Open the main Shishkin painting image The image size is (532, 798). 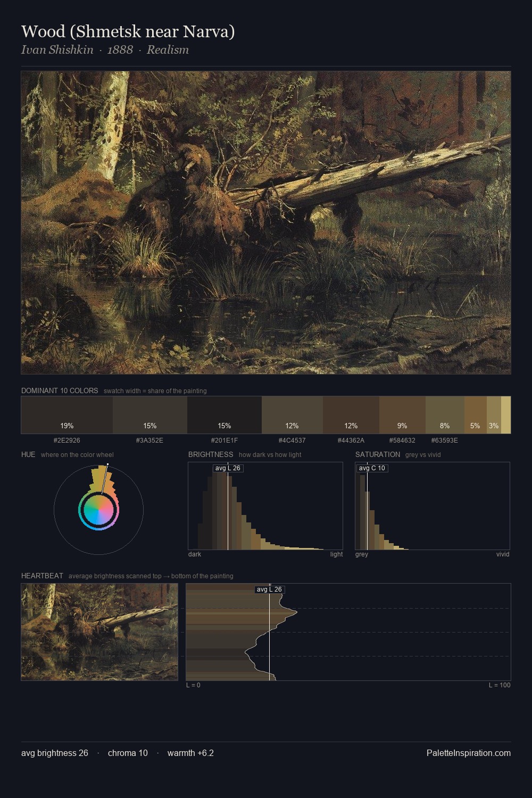point(266,223)
